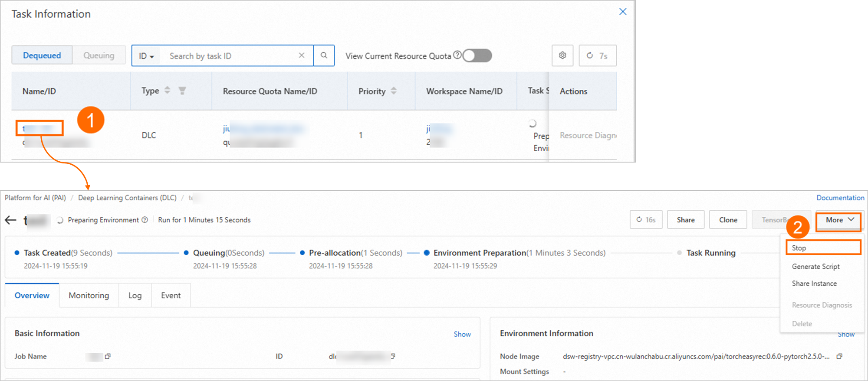Click the Task Created progress step
This screenshot has width=868, height=381.
pos(68,253)
